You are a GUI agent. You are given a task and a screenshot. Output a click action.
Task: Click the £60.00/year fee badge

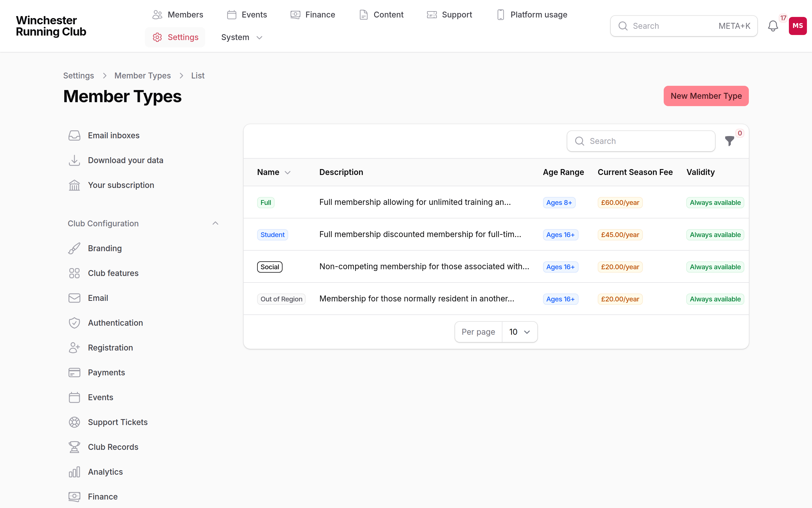pyautogui.click(x=620, y=203)
